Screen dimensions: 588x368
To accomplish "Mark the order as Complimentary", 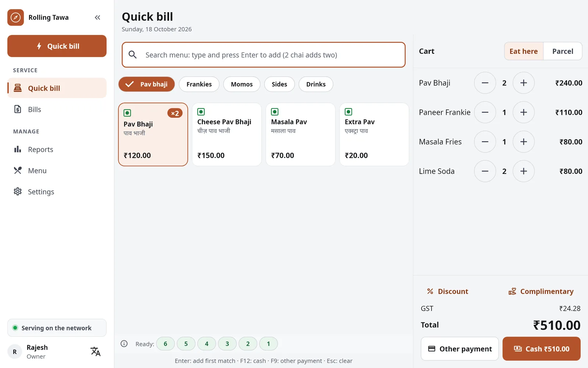I will click(x=541, y=291).
